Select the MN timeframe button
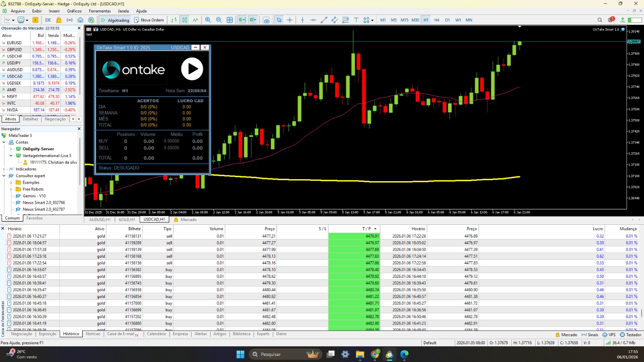This screenshot has height=362, width=644. click(x=469, y=20)
